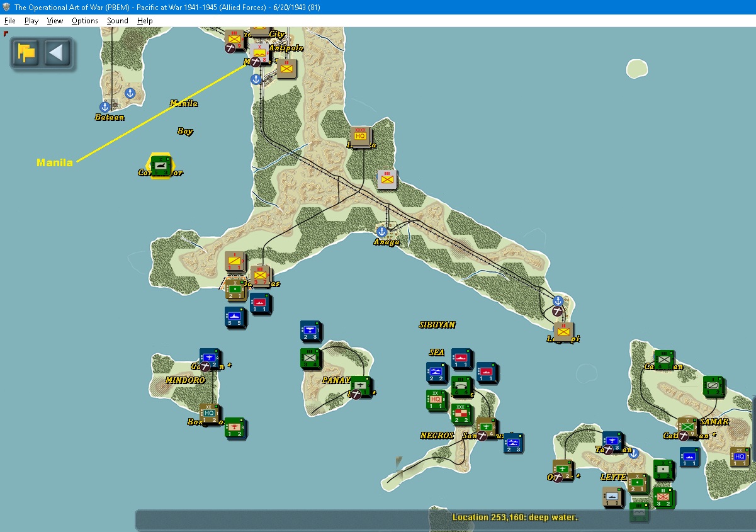Select the red ship unit nearest the SEA label
This screenshot has height=532, width=756.
pos(461,358)
